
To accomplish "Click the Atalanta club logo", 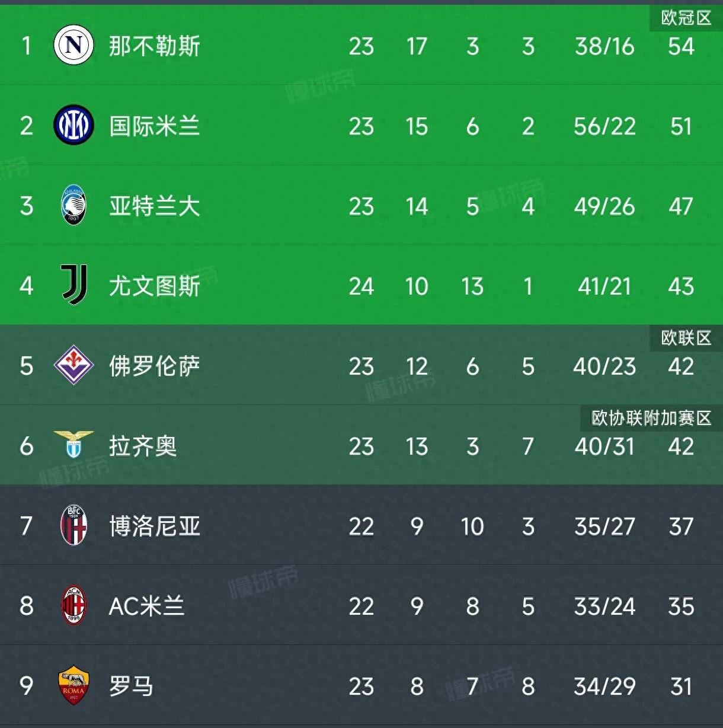I will click(x=73, y=206).
